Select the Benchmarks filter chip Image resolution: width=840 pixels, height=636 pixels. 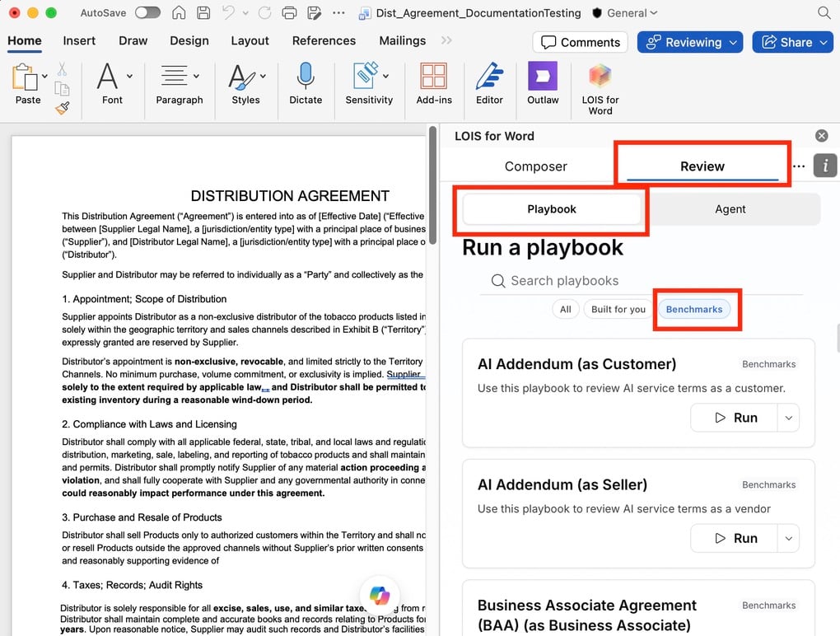click(693, 309)
